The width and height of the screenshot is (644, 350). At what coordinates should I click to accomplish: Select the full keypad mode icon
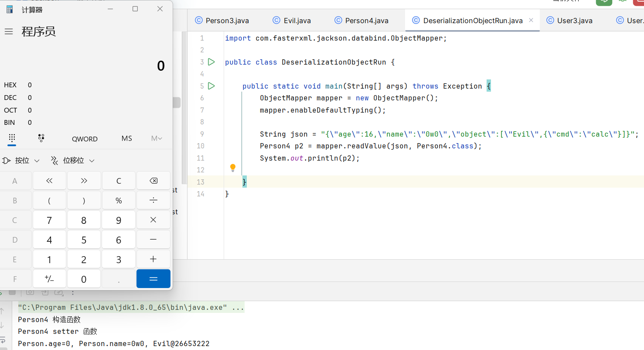[x=12, y=138]
